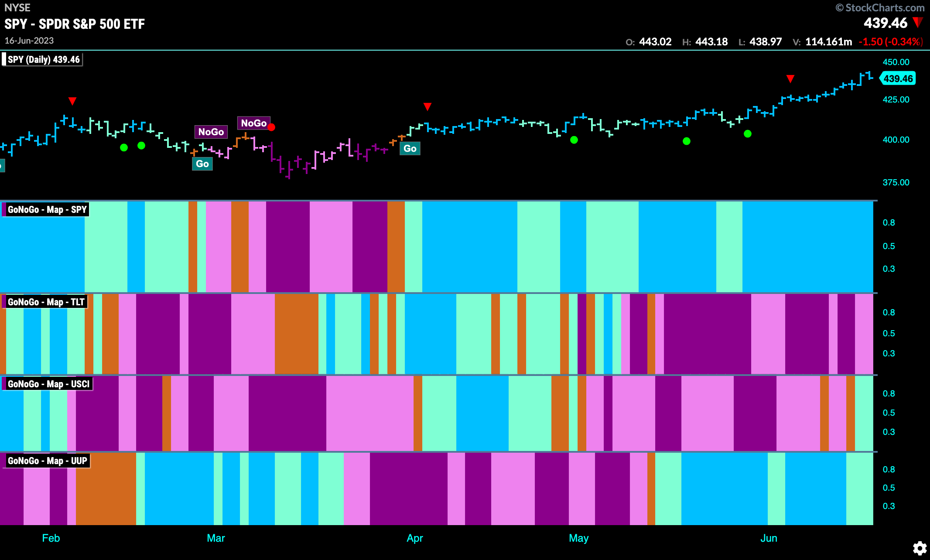930x560 pixels.
Task: Click the Jun month axis label
Action: click(769, 538)
